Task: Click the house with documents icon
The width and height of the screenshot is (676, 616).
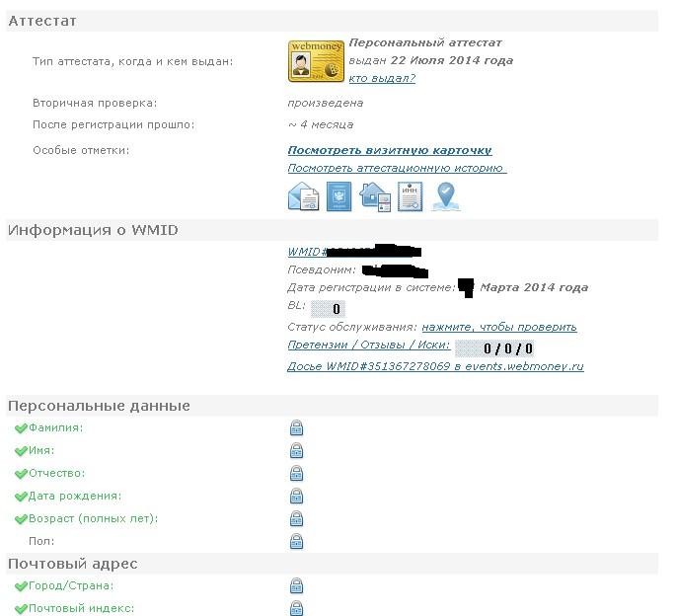Action: (375, 196)
